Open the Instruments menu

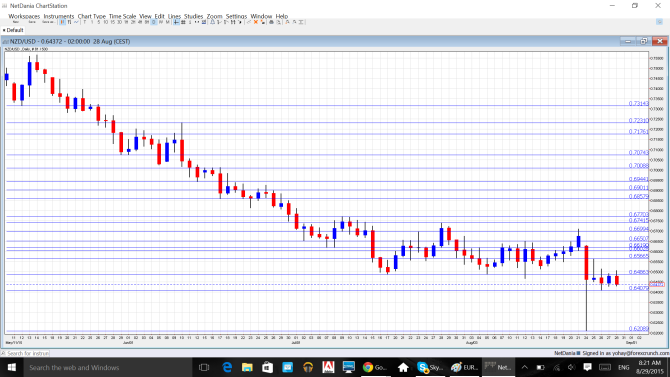[x=59, y=16]
